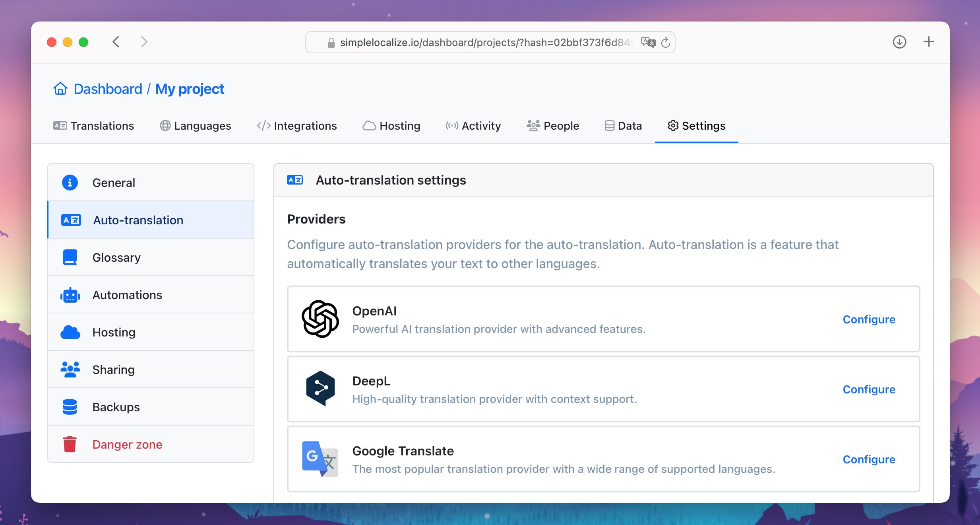
Task: Switch to the Settings tab
Action: click(x=697, y=126)
